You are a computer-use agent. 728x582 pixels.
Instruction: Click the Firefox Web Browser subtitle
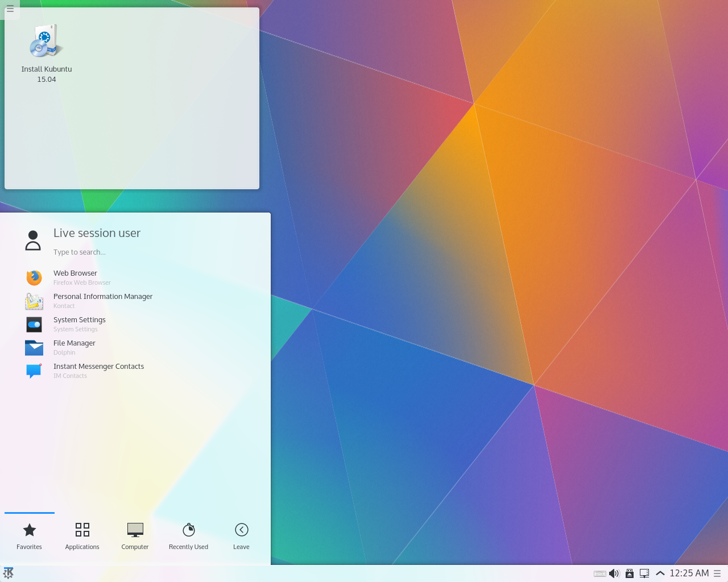pyautogui.click(x=82, y=282)
